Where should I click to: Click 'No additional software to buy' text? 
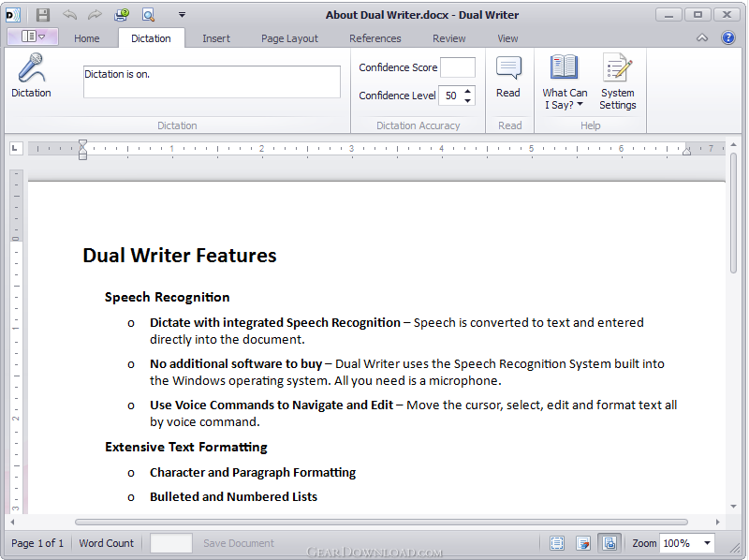pos(236,363)
